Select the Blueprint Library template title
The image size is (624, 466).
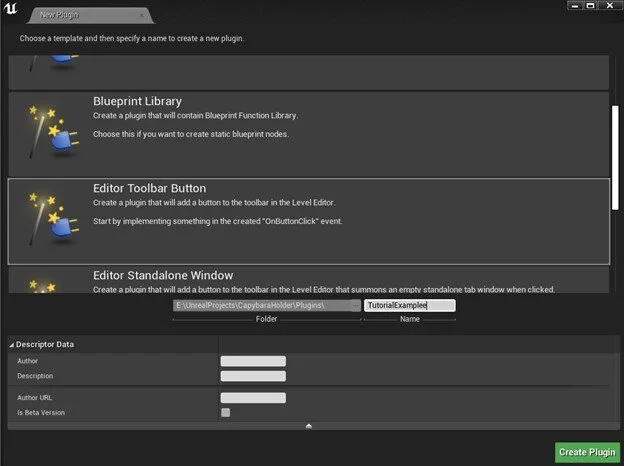(x=137, y=101)
